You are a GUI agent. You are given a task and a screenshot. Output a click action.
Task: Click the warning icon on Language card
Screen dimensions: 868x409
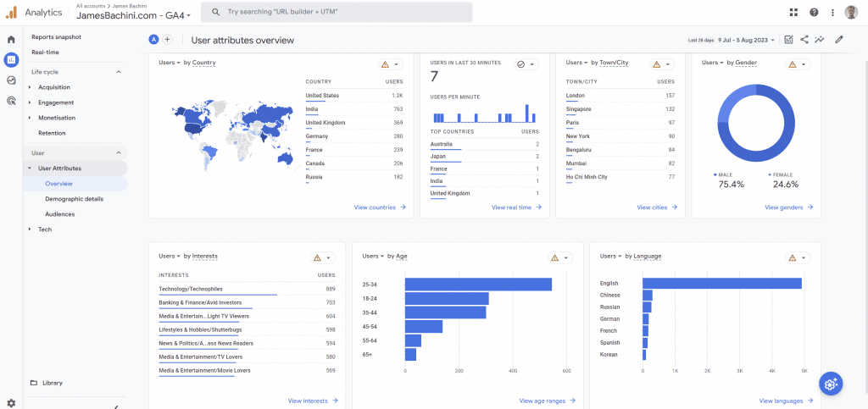click(793, 258)
